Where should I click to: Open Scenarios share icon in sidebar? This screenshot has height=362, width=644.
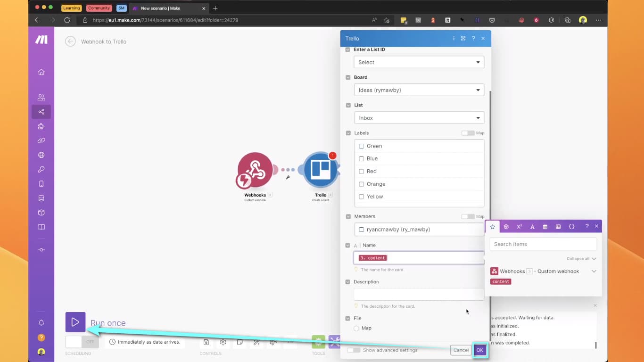(x=41, y=112)
